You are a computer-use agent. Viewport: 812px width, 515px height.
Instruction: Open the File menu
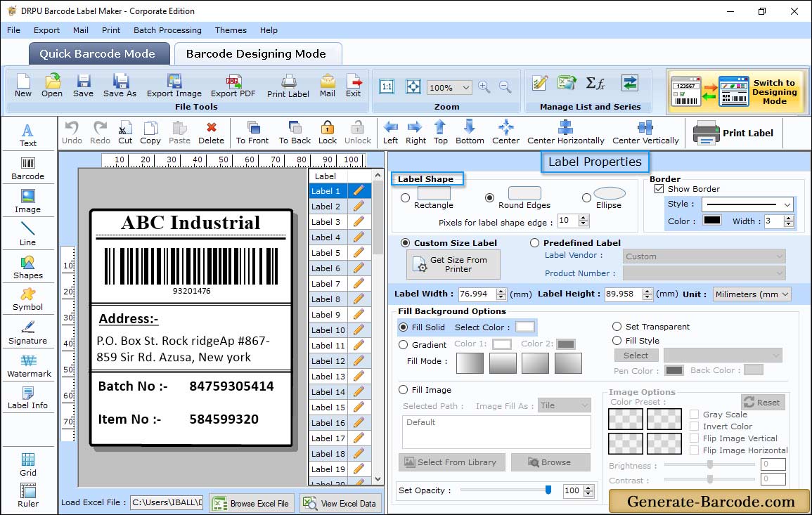pyautogui.click(x=14, y=30)
